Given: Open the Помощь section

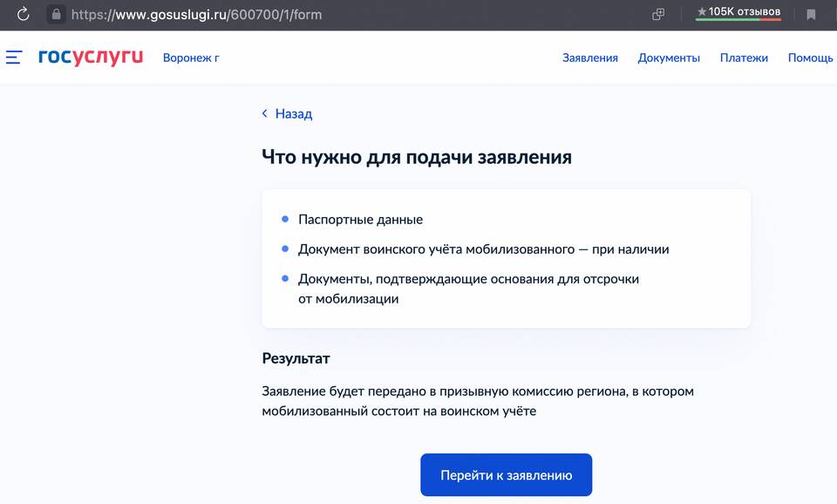Looking at the screenshot, I should (810, 58).
